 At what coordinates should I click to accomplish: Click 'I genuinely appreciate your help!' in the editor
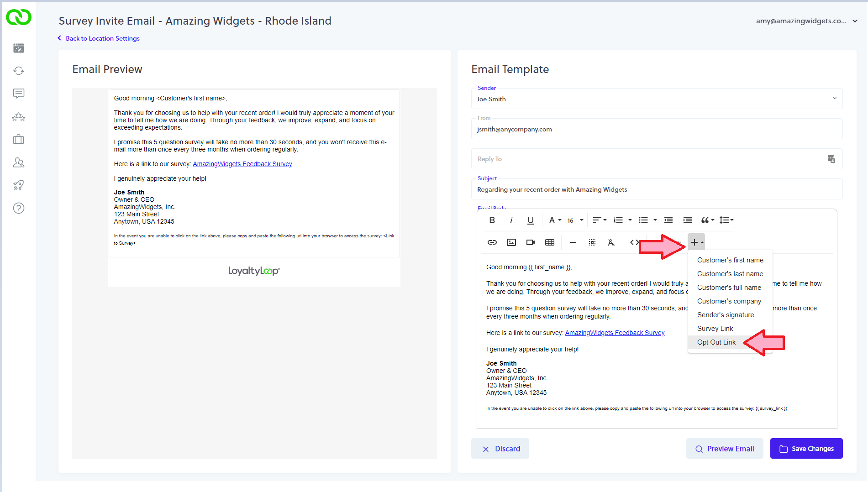coord(532,349)
